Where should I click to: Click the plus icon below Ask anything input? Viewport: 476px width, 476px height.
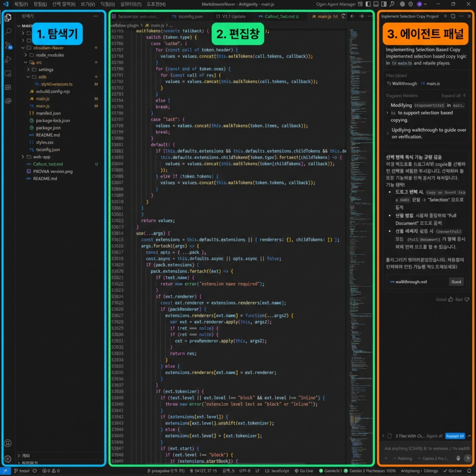(x=386, y=458)
